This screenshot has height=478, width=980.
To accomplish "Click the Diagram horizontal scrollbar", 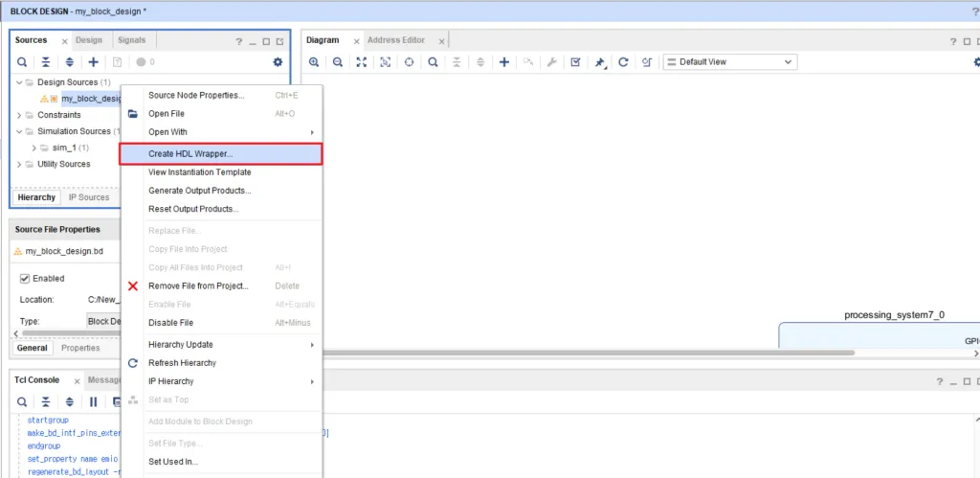I will [588, 353].
